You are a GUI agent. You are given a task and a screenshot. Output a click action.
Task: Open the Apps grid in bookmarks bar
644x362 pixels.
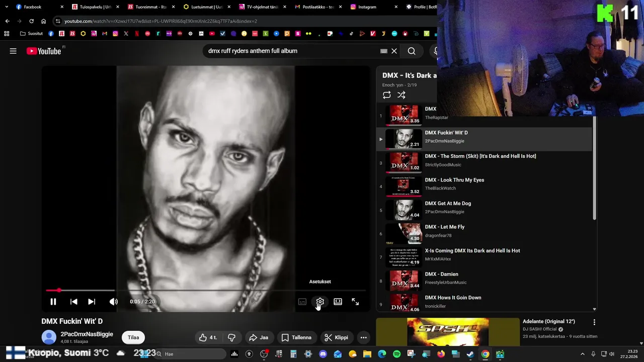click(x=7, y=34)
